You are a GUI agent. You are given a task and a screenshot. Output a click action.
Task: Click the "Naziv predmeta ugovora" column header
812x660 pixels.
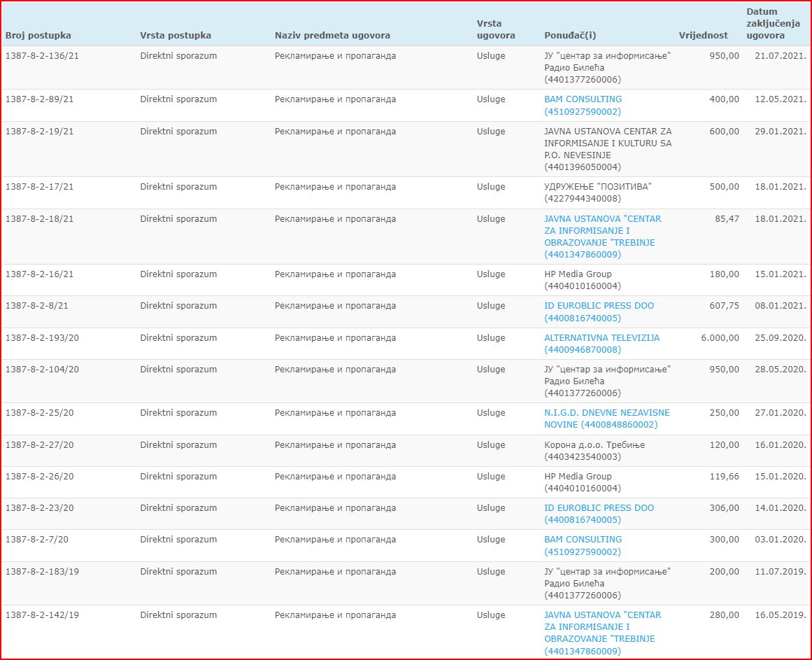[332, 35]
